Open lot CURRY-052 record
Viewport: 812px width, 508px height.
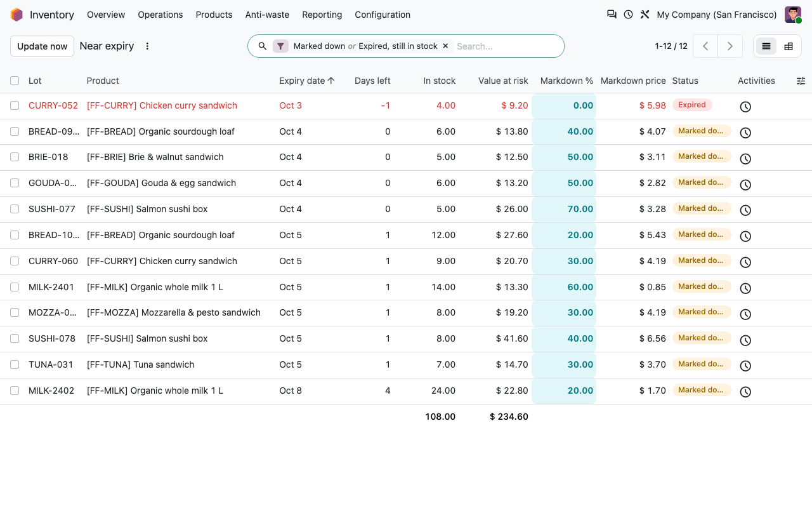coord(53,105)
